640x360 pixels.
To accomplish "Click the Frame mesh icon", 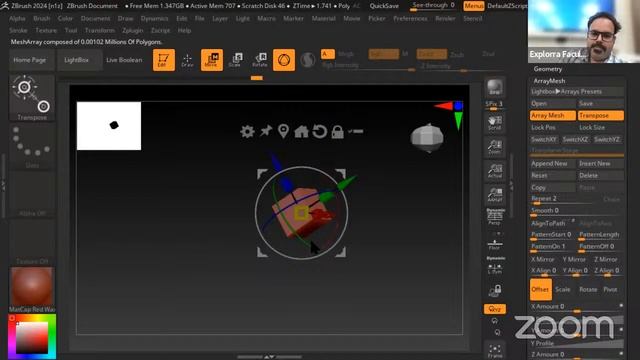I will [495, 351].
